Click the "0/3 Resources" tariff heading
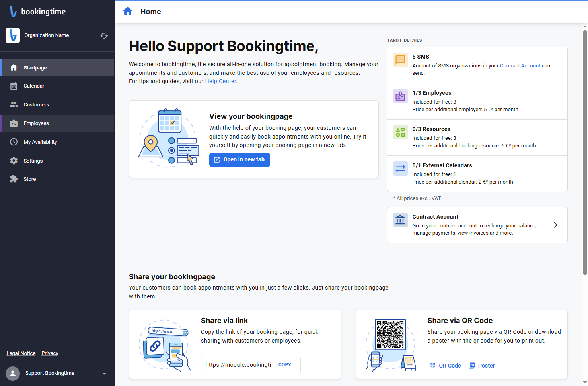Screen dimensions: 588x386 point(431,129)
